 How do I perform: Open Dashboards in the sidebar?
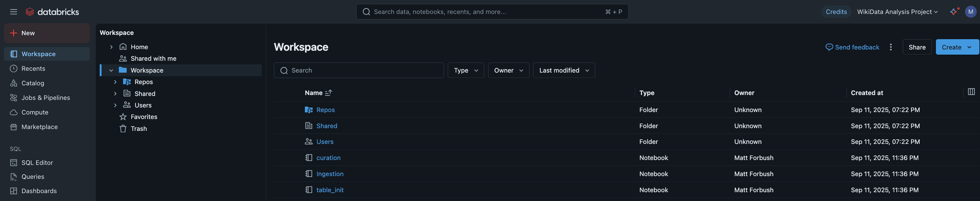point(47,191)
